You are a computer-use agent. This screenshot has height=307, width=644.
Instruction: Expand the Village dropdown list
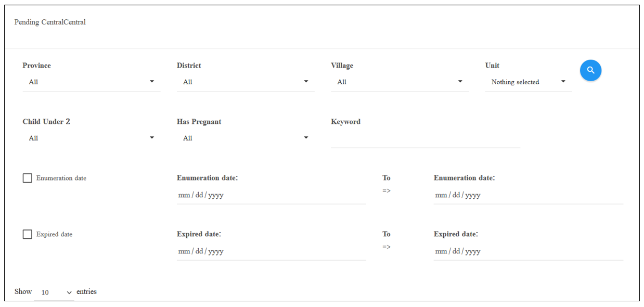point(400,82)
